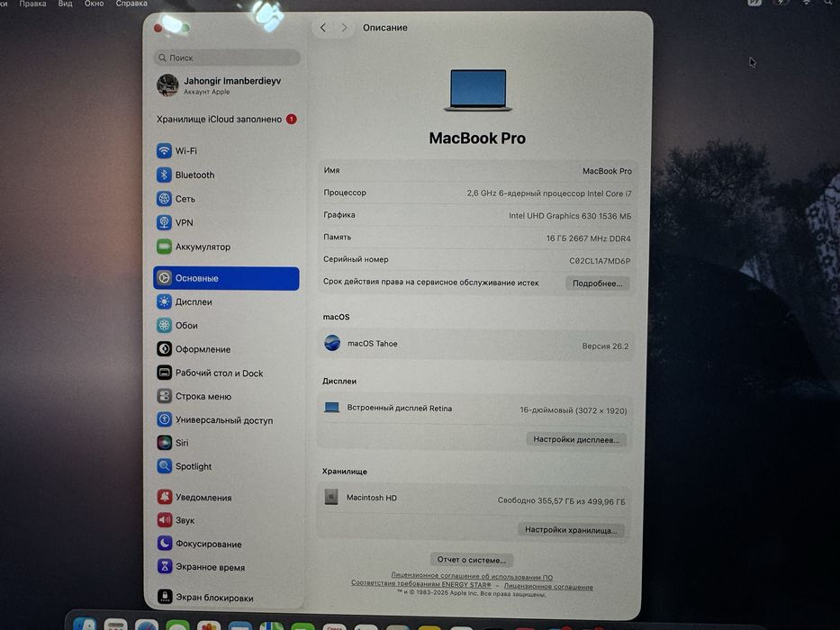The image size is (840, 630).
Task: Click serial number C02CL1A7MD6P
Action: tap(600, 261)
